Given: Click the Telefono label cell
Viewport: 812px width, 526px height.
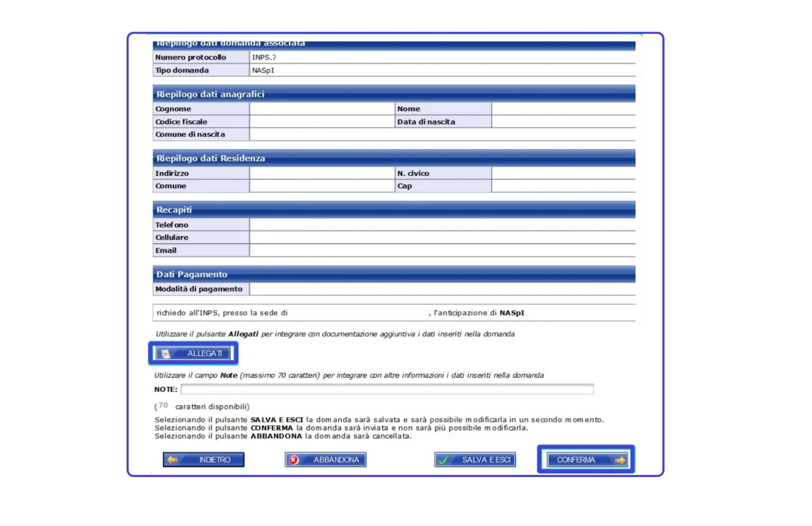Looking at the screenshot, I should [x=201, y=225].
